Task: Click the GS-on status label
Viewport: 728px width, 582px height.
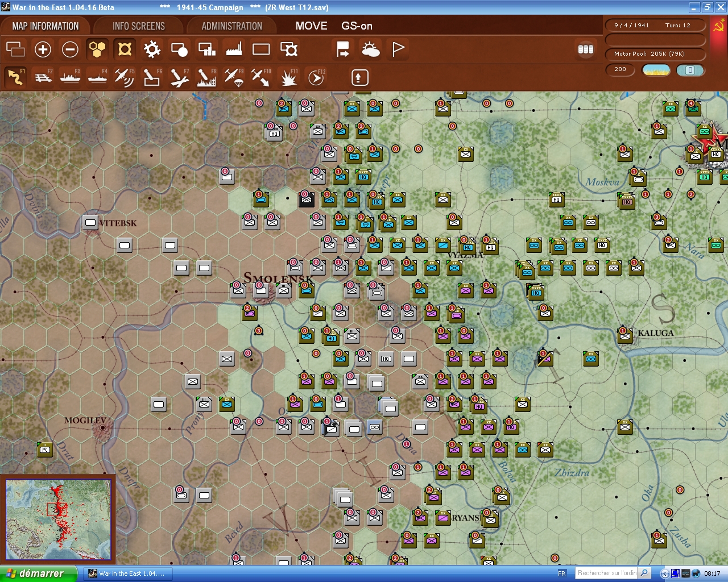Action: pos(357,26)
